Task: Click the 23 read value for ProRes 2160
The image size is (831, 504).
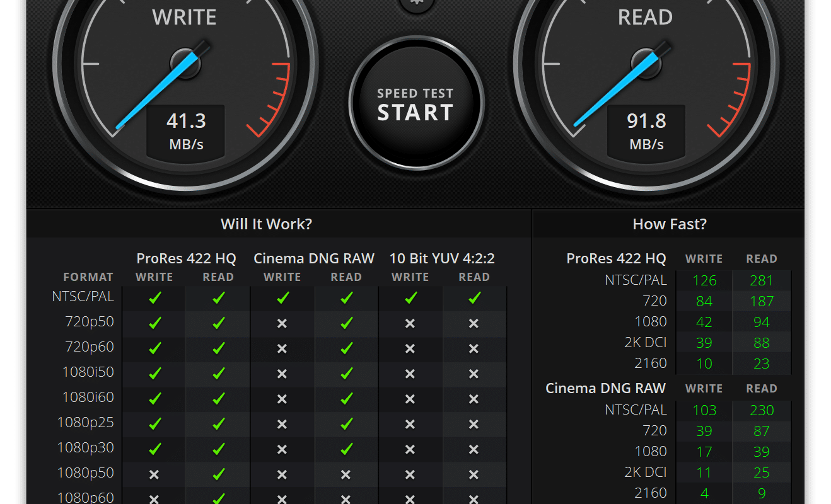Action: click(x=762, y=364)
